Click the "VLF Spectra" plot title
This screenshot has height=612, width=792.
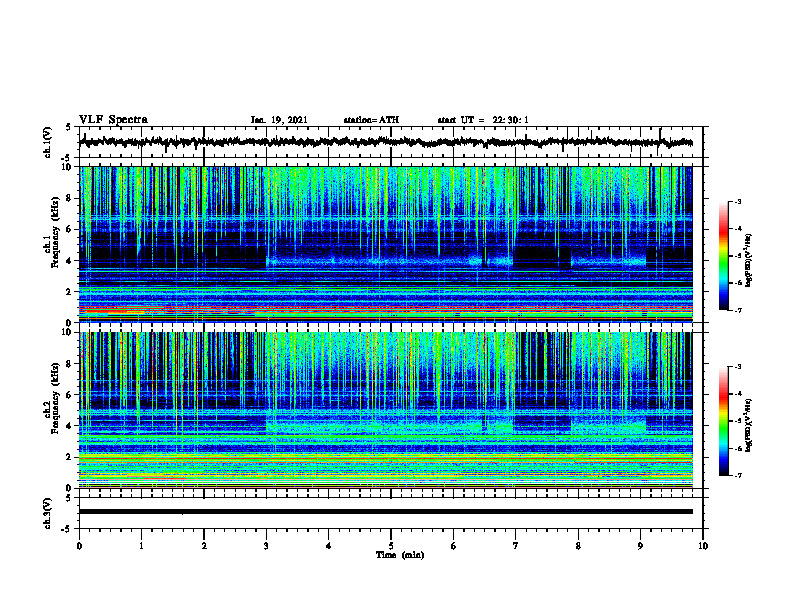[113, 120]
